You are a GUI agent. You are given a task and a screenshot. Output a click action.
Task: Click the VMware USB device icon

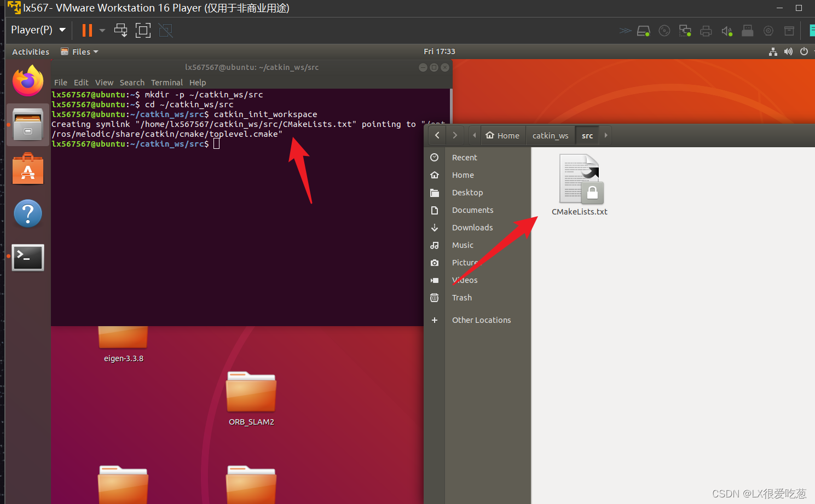748,31
